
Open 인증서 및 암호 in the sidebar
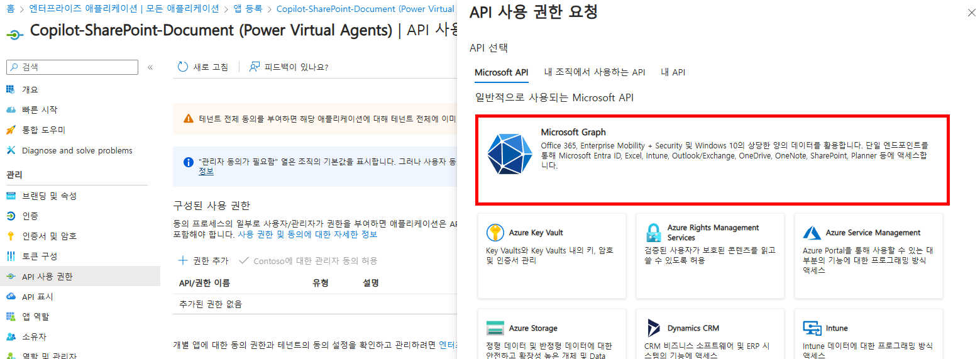pos(49,236)
